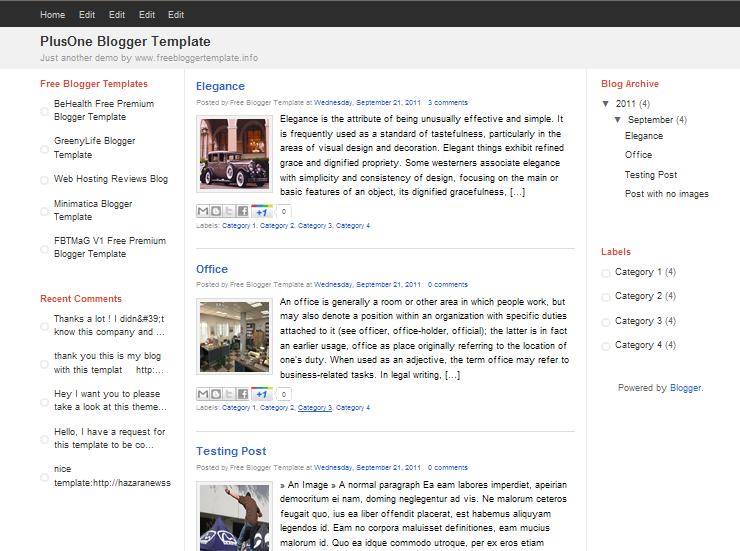The height and width of the screenshot is (551, 740).
Task: Click the Testing Post date link
Action: click(367, 468)
